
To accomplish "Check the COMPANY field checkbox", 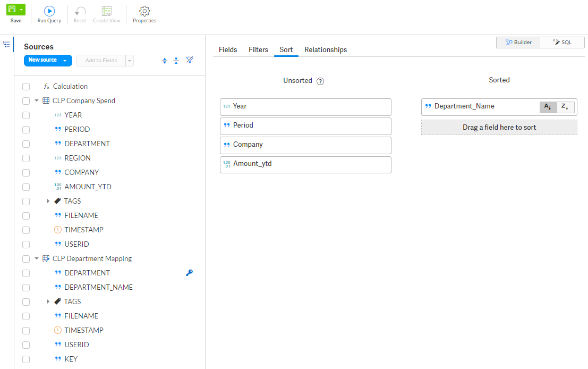I will point(26,173).
